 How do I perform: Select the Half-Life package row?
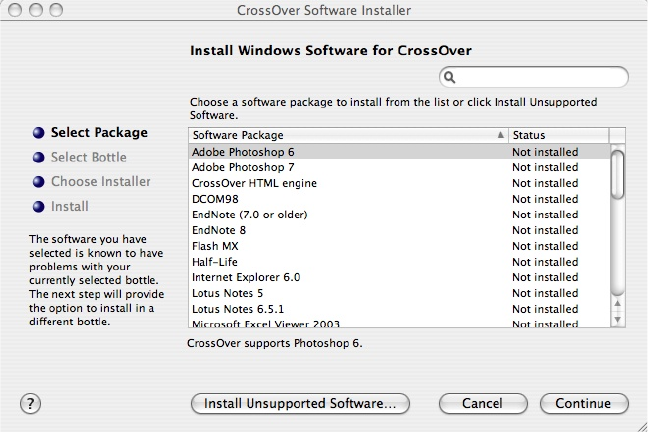coord(214,262)
